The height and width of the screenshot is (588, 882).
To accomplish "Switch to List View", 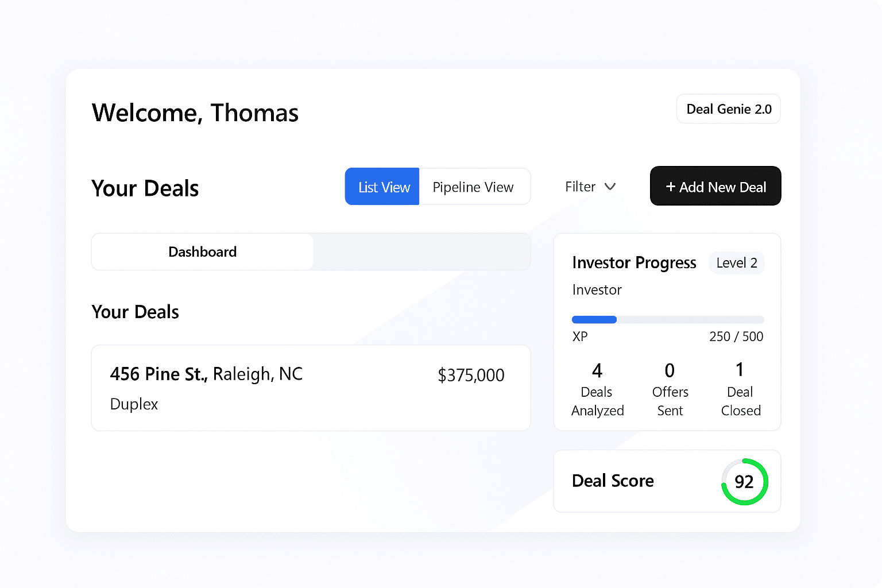I will pyautogui.click(x=382, y=187).
